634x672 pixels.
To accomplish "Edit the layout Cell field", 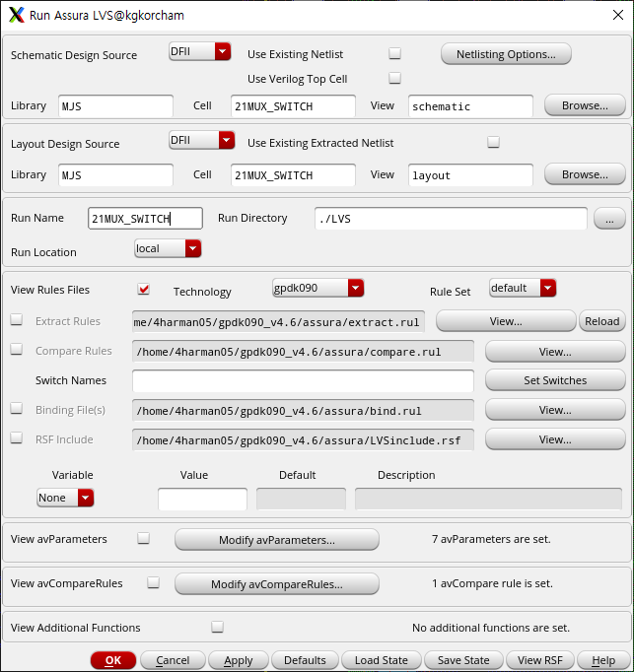I will (x=293, y=174).
